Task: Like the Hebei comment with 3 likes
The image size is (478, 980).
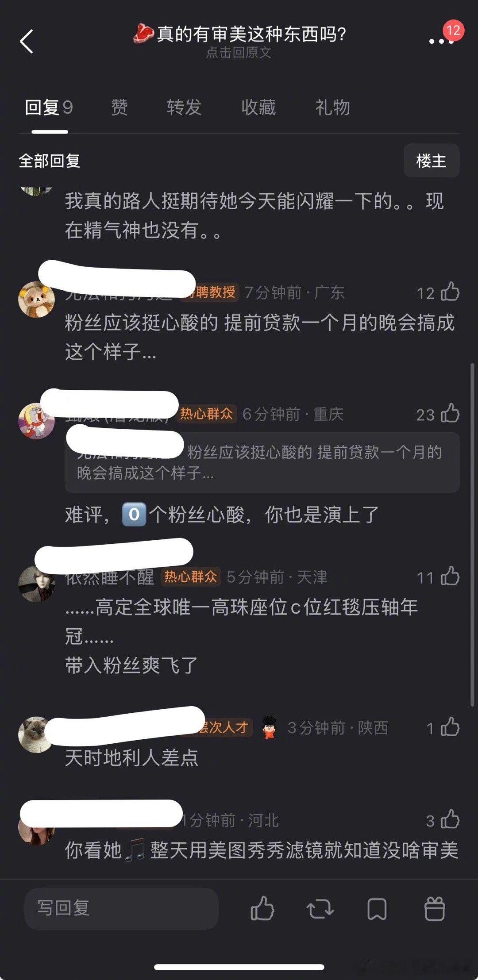Action: coord(450,820)
